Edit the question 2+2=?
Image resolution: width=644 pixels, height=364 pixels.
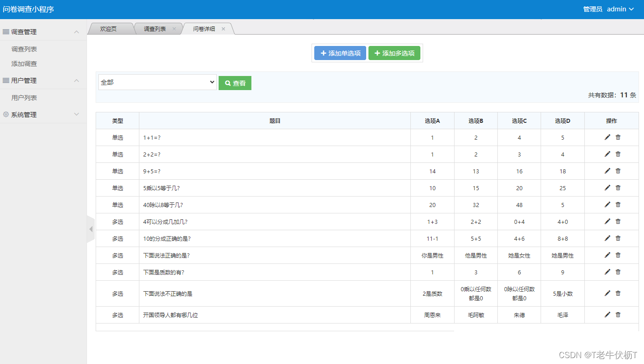tap(607, 154)
